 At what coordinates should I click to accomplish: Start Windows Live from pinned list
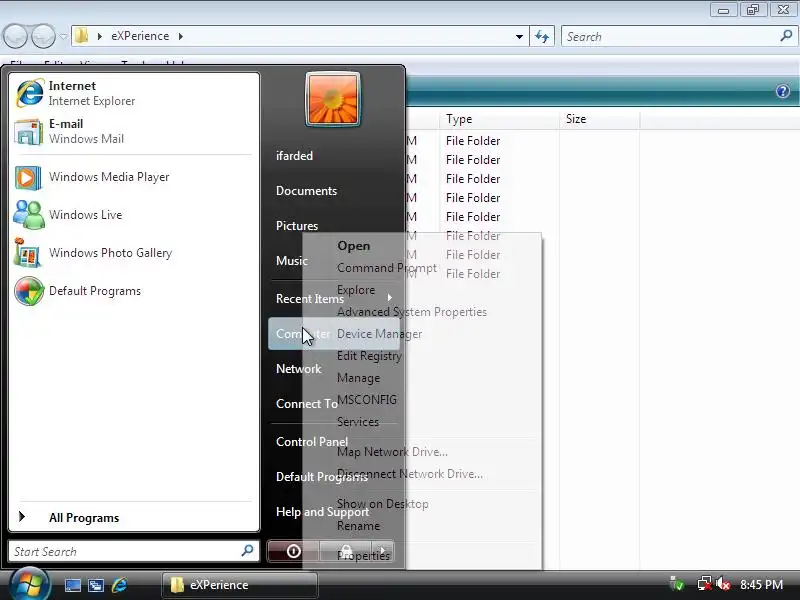(134, 215)
